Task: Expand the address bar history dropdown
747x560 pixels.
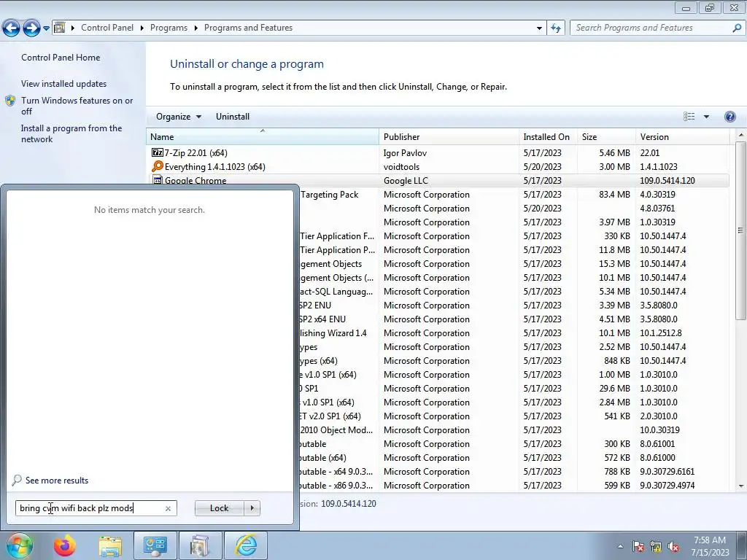Action: pos(539,28)
